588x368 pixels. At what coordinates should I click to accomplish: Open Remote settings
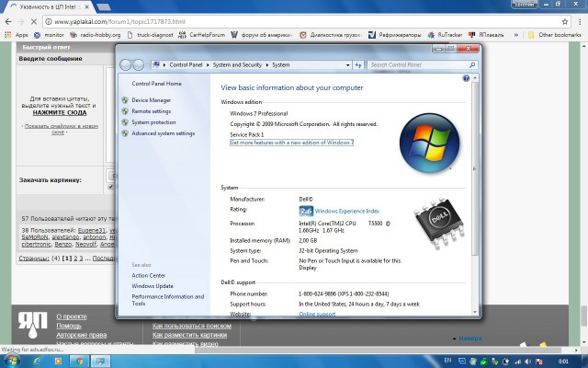(x=151, y=111)
